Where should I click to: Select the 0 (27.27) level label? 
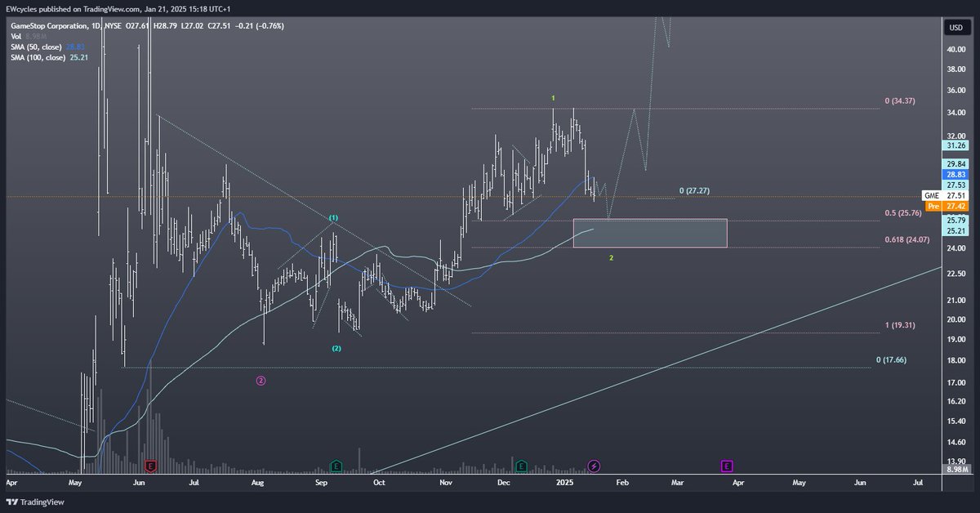694,191
